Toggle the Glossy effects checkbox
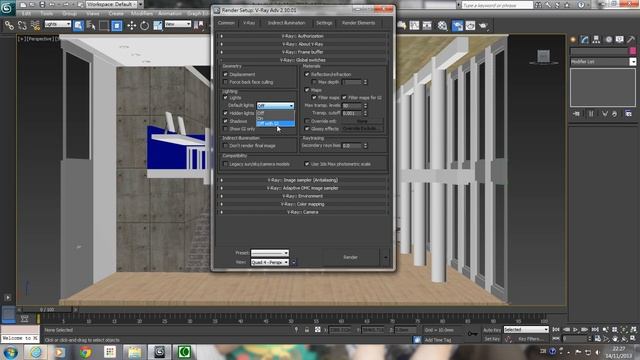The width and height of the screenshot is (640, 360). (307, 129)
